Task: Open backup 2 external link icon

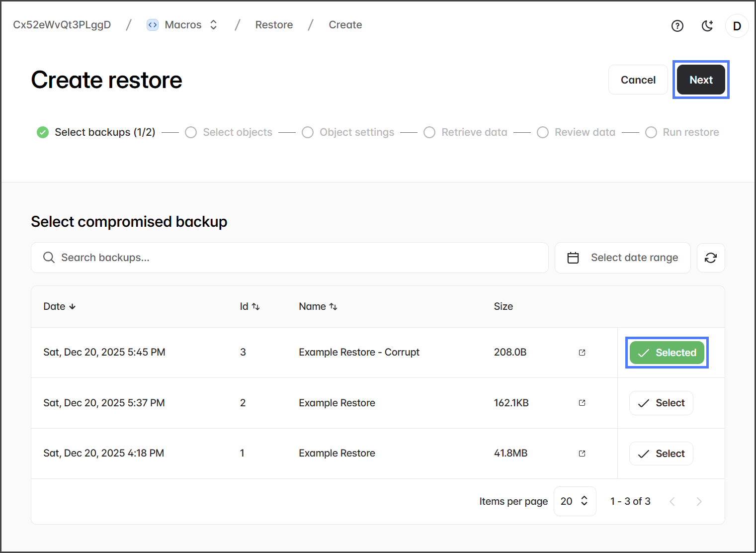Action: (x=582, y=403)
